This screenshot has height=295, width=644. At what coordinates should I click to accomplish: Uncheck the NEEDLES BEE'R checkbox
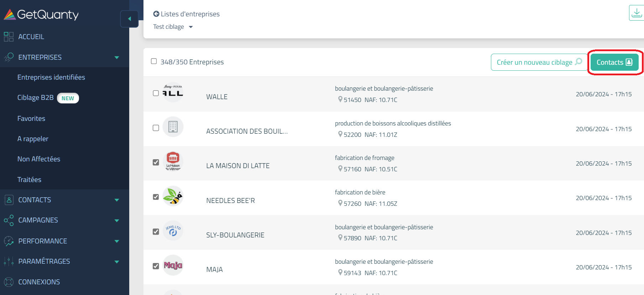coord(156,197)
